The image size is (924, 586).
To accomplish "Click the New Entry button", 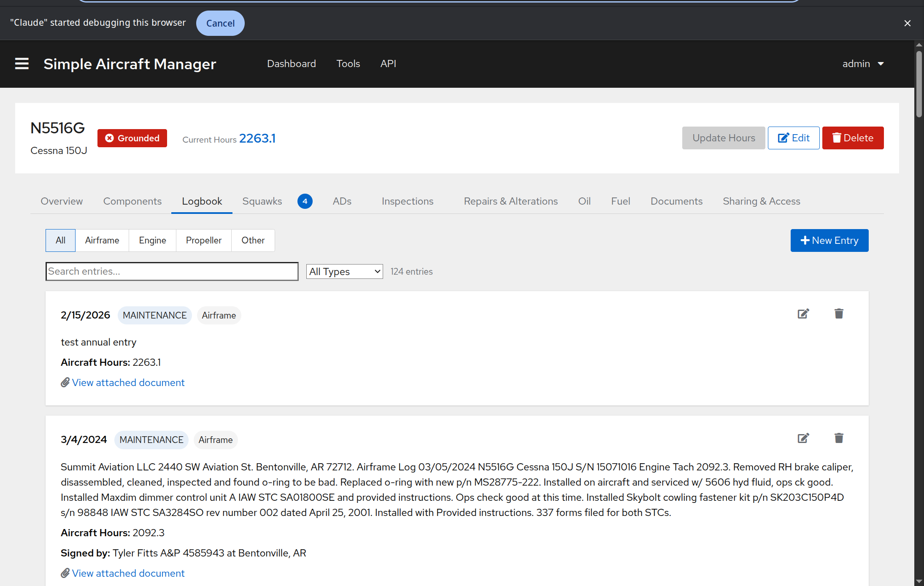I will [x=829, y=240].
